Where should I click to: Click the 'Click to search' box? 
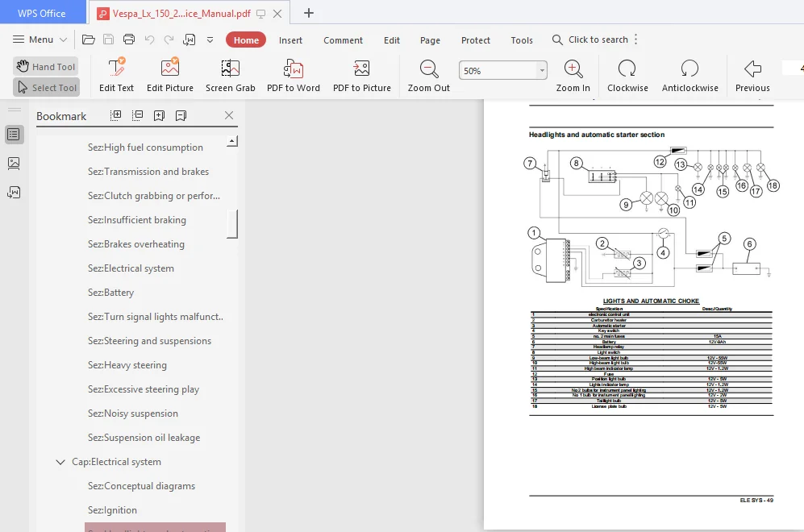[589, 39]
